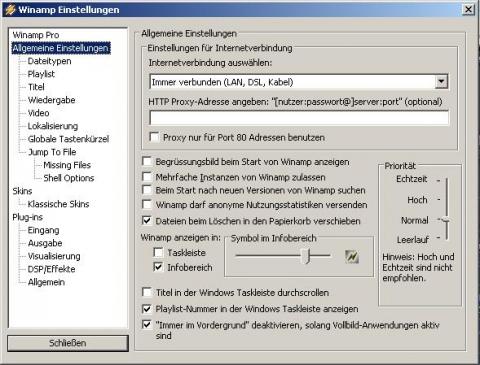The width and height of the screenshot is (480, 365).
Task: Click the Symbol im Infobereich slider thumb
Action: click(x=306, y=256)
